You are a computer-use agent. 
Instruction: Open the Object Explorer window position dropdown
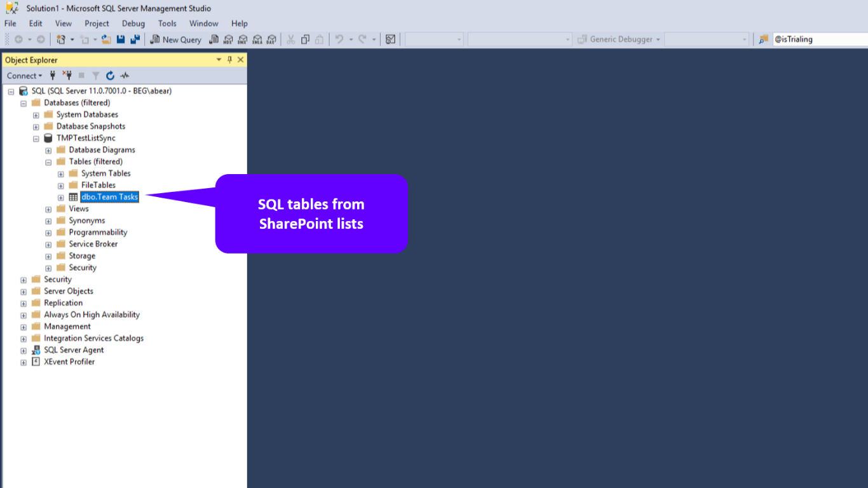(219, 60)
